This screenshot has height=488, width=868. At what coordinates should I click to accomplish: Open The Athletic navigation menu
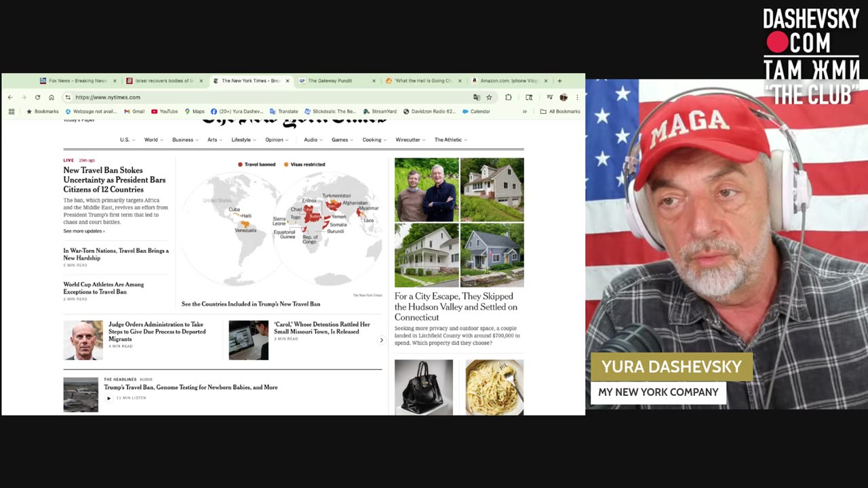pyautogui.click(x=451, y=140)
